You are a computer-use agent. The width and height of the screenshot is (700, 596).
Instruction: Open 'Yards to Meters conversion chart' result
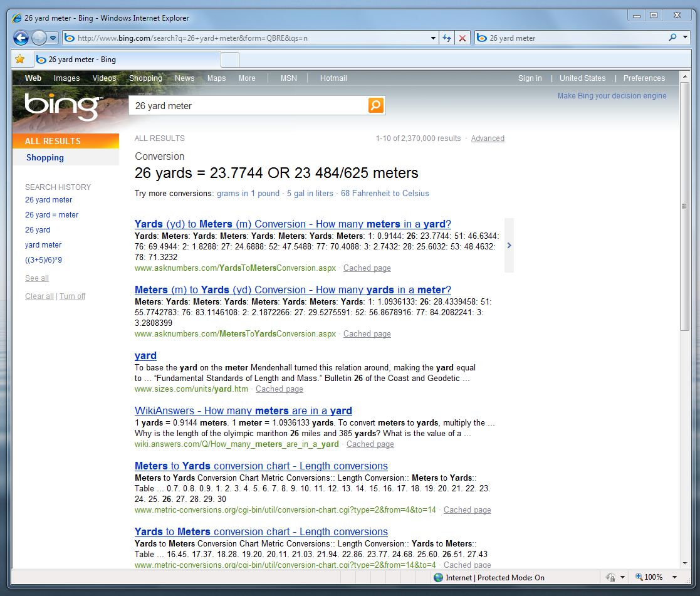[x=261, y=531]
